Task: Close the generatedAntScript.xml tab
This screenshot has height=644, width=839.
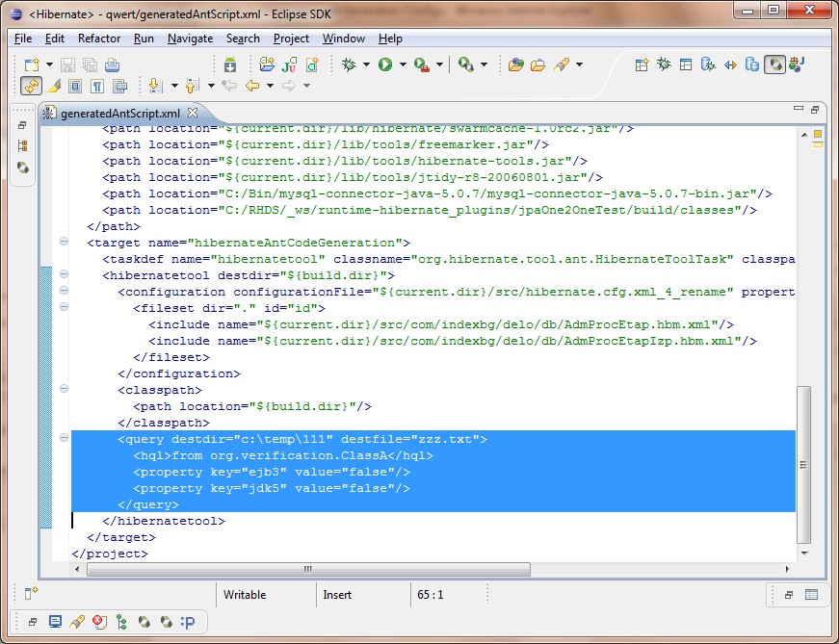Action: click(193, 113)
